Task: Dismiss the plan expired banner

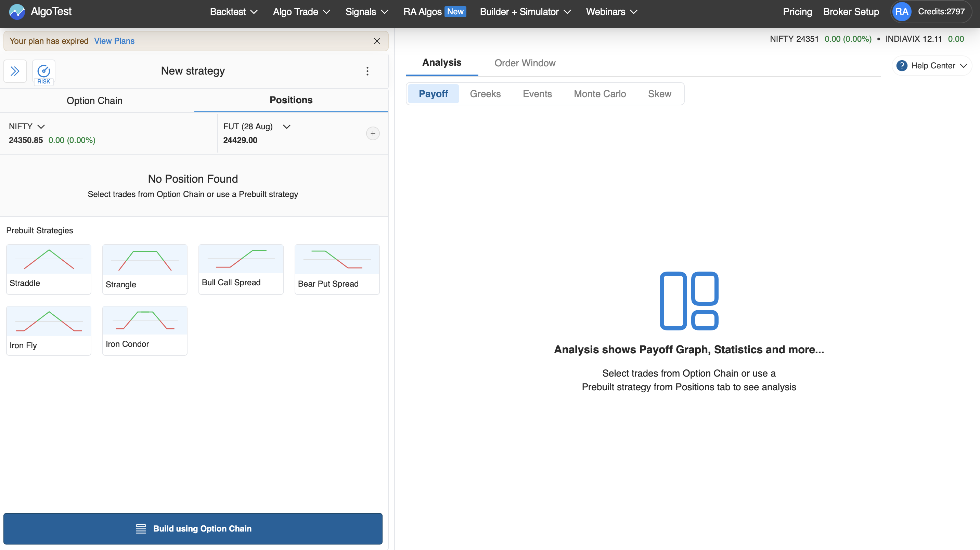Action: (x=377, y=41)
